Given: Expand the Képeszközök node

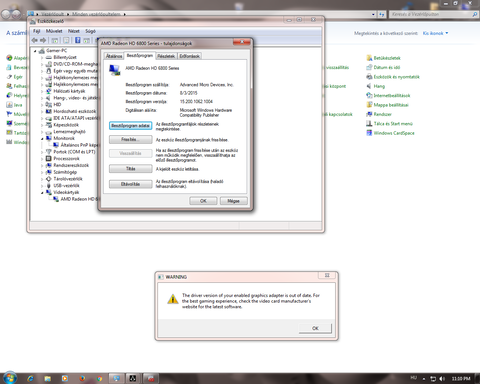Looking at the screenshot, I should pyautogui.click(x=42, y=125).
